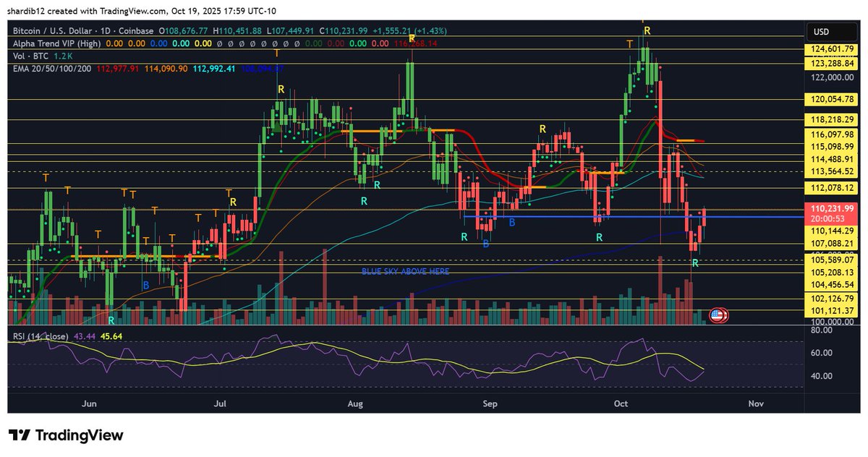Image resolution: width=868 pixels, height=457 pixels.
Task: Click the 114,488.91 price level label
Action: pos(833,159)
